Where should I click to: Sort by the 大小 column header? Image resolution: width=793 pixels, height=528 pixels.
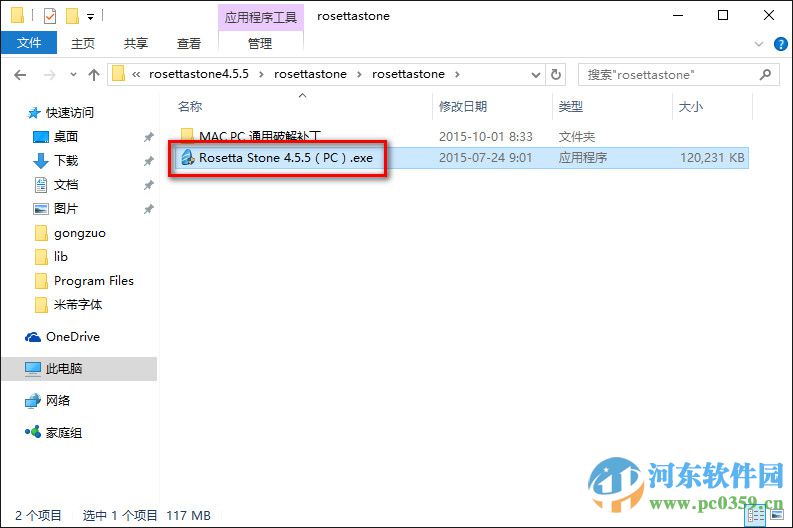click(x=690, y=106)
